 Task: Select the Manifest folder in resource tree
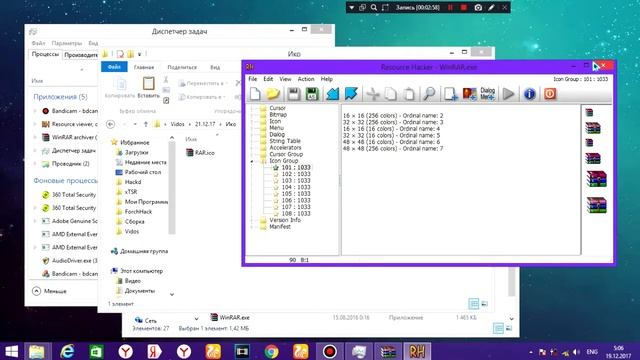(280, 226)
